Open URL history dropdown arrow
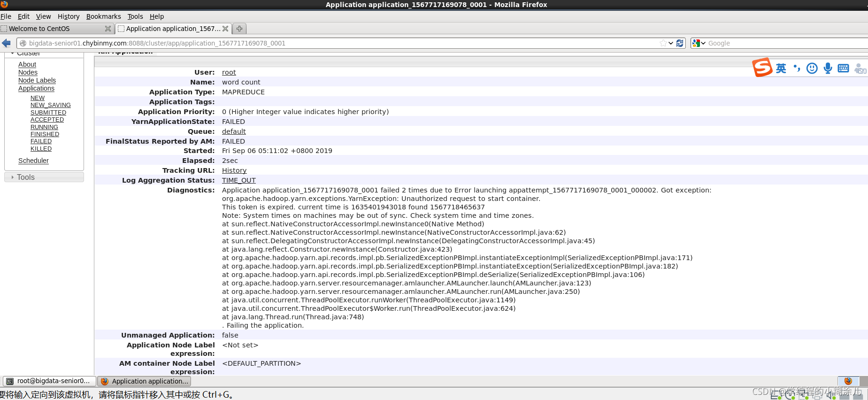This screenshot has width=868, height=400. [671, 43]
